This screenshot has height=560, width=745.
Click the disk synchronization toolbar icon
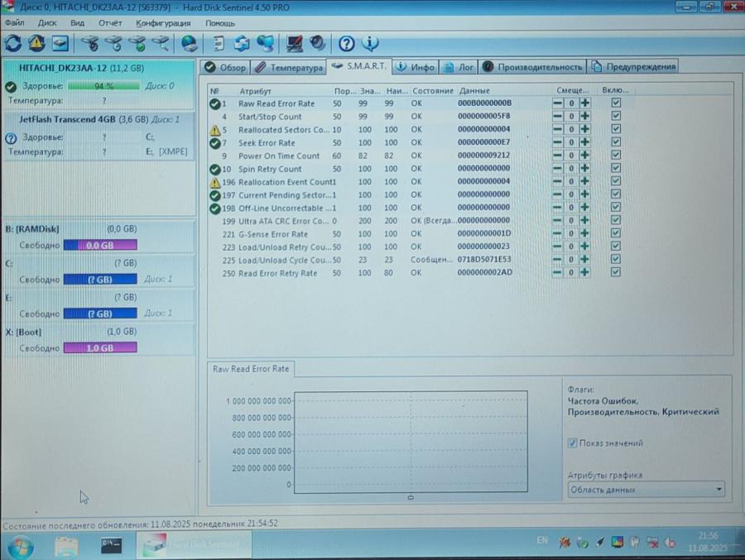tap(238, 43)
